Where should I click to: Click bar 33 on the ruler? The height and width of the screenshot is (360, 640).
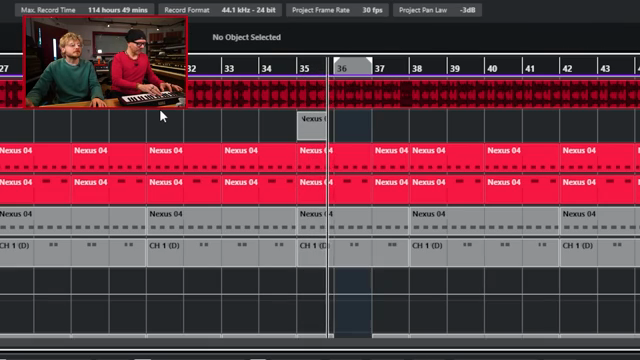229,69
